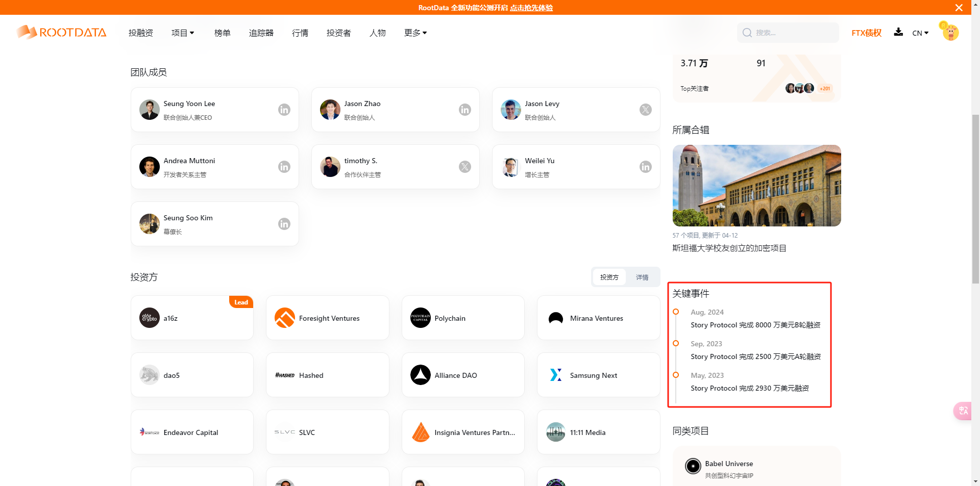This screenshot has width=980, height=486.
Task: Click the Andrea Muttoni name text
Action: pos(189,161)
